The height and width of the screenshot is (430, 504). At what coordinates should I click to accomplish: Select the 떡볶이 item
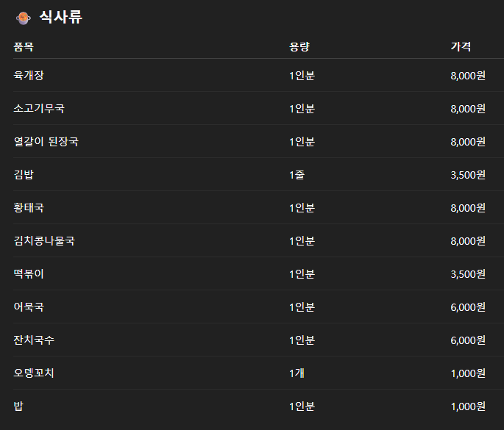point(29,274)
